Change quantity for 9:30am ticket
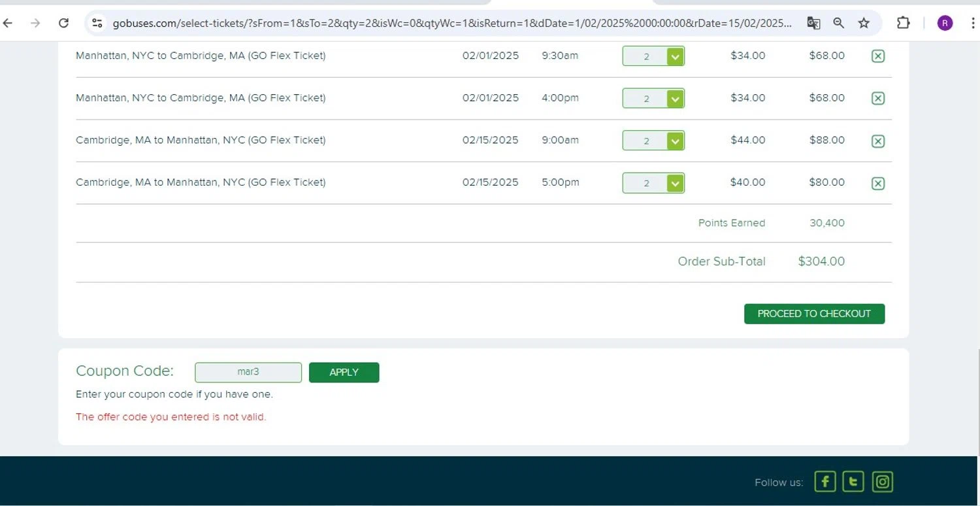Screen dimensions: 980x506 click(653, 56)
